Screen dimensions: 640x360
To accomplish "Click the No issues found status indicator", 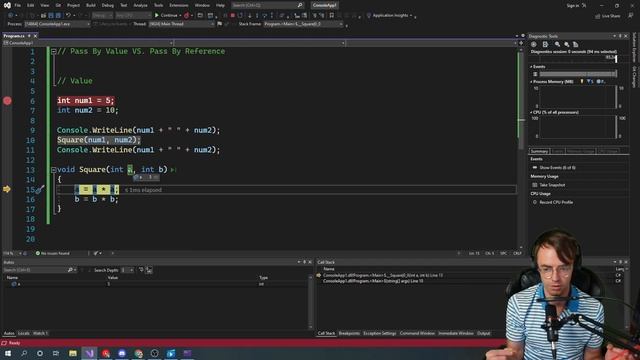I will (52, 253).
